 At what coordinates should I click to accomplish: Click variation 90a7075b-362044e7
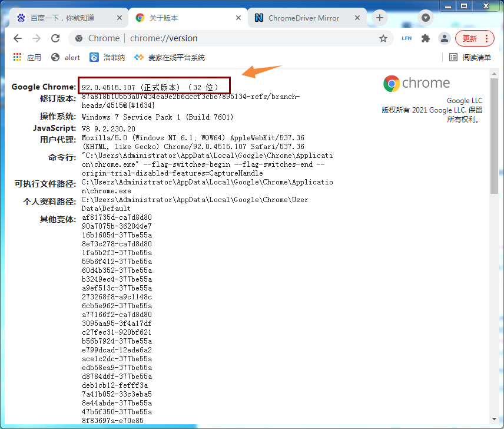[117, 226]
